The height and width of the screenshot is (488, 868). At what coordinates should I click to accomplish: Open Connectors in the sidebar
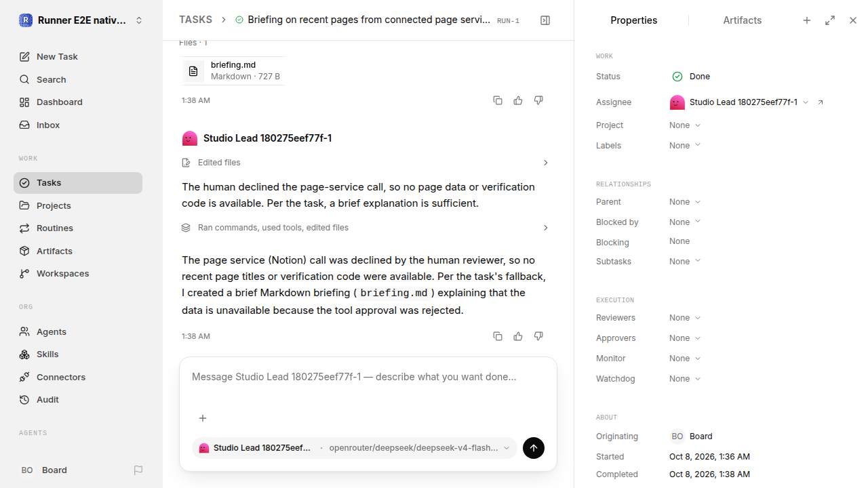click(78, 377)
